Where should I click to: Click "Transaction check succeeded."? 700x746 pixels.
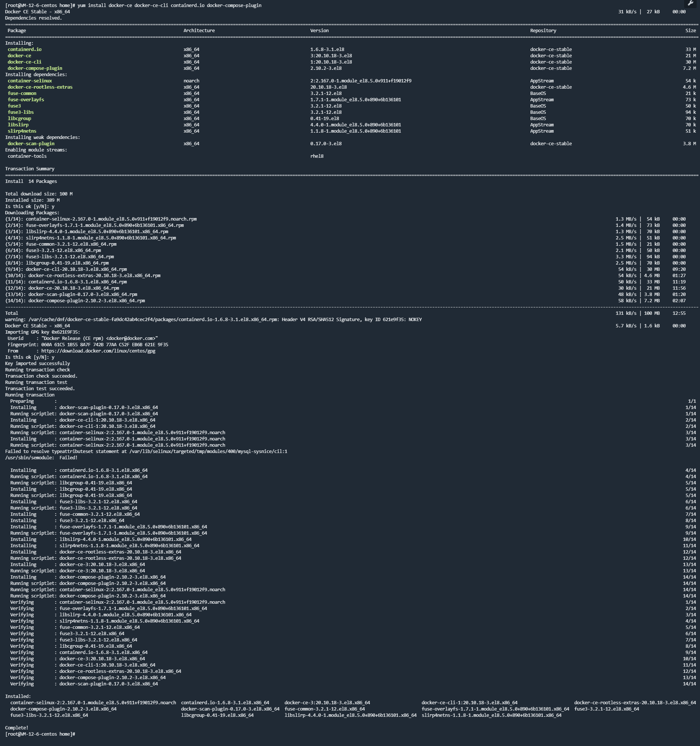41,377
